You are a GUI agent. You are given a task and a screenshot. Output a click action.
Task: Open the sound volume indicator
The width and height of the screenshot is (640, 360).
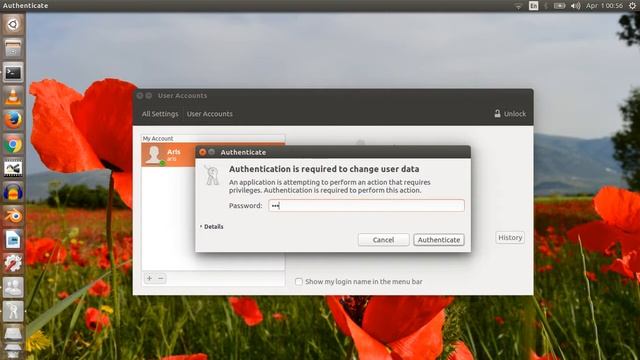coord(576,6)
